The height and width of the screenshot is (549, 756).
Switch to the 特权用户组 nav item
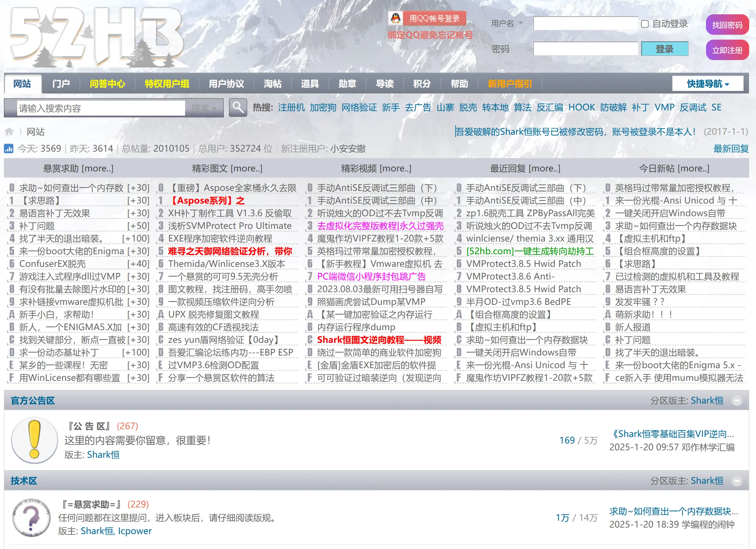tap(167, 84)
